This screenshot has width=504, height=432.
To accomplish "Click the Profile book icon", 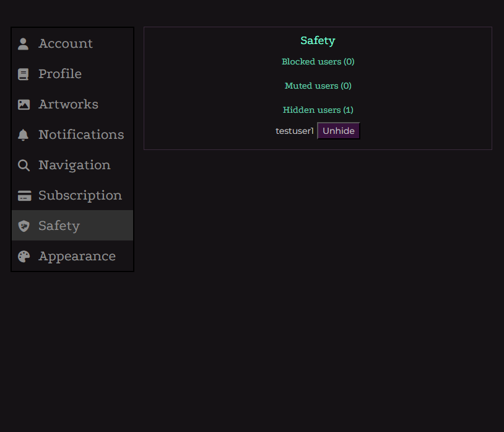I will click(24, 74).
